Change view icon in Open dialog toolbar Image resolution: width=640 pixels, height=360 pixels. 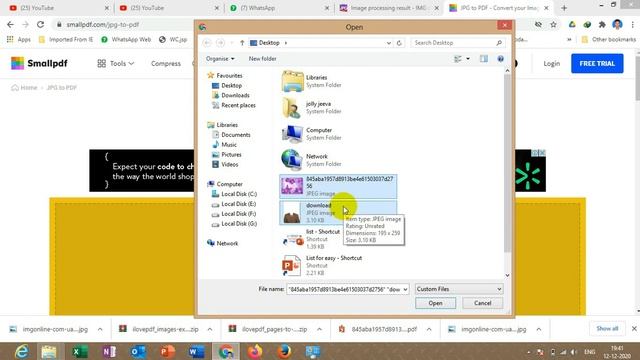click(458, 59)
